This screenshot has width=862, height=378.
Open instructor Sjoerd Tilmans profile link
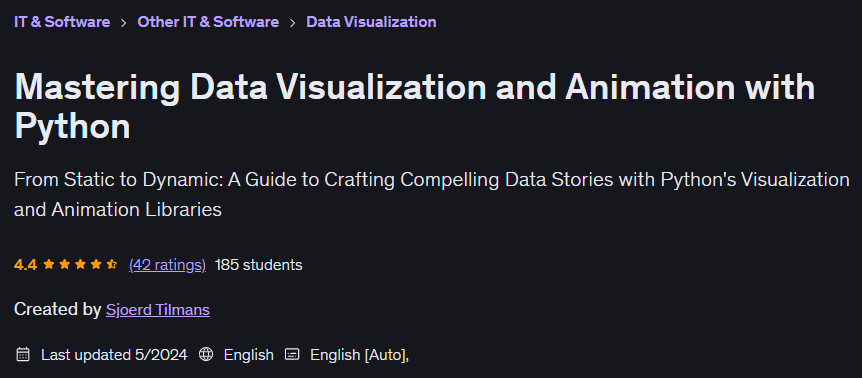click(x=158, y=310)
